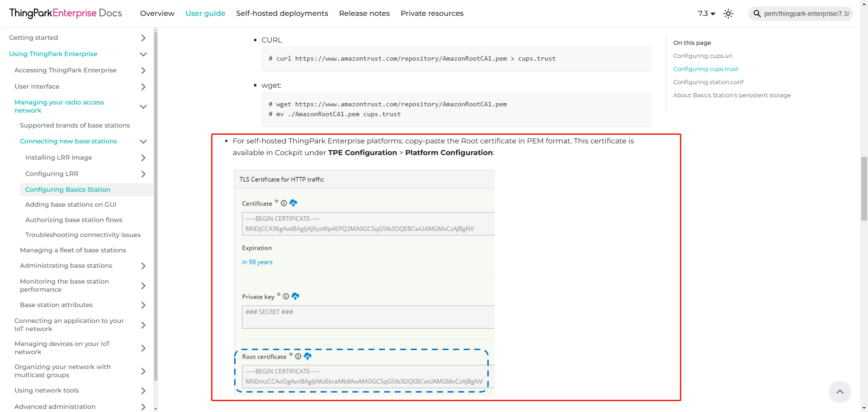Jump to Configuring station.conf section
The width and height of the screenshot is (868, 412).
point(708,82)
